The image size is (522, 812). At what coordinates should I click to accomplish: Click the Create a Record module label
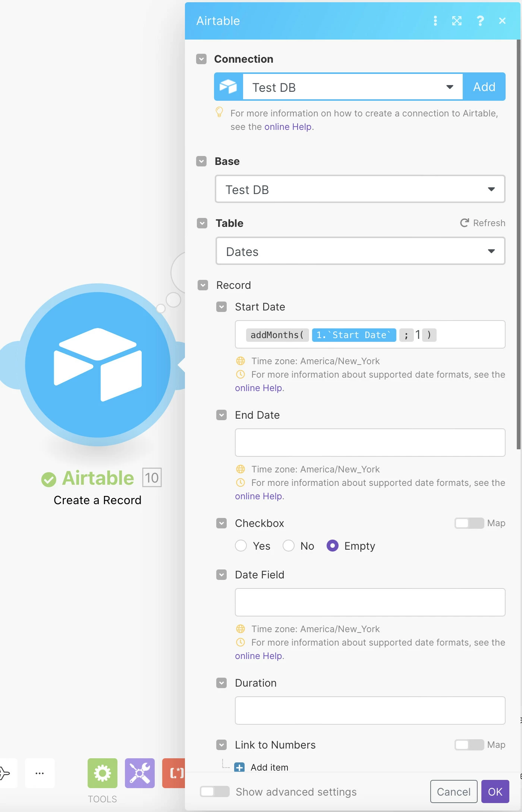(x=98, y=500)
